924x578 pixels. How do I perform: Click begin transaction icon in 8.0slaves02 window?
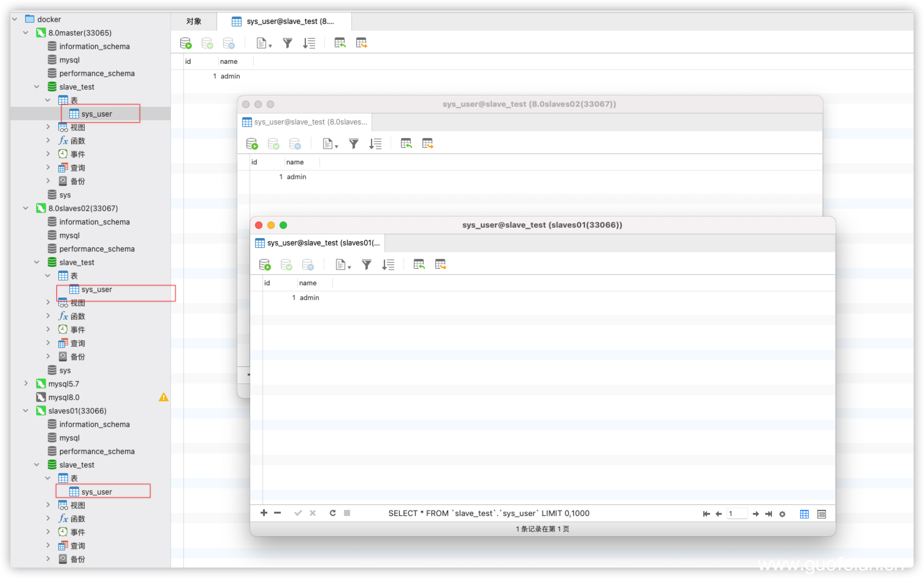pos(252,144)
